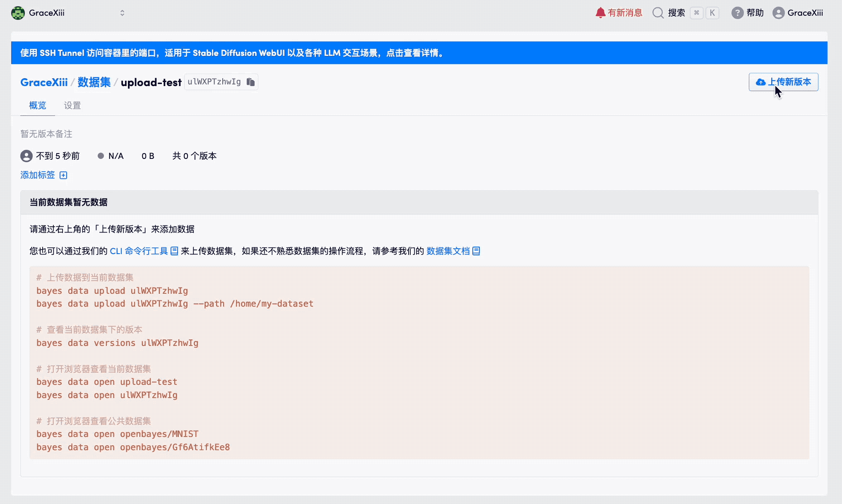The height and width of the screenshot is (504, 842).
Task: Click the blue SSH Tunnel announcement banner
Action: [x=232, y=53]
